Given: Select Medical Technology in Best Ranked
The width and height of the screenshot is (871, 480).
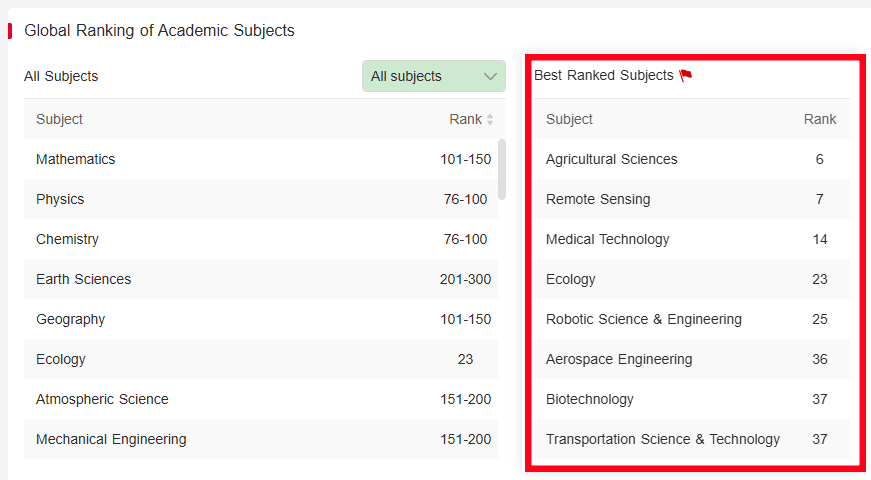Looking at the screenshot, I should pos(608,239).
